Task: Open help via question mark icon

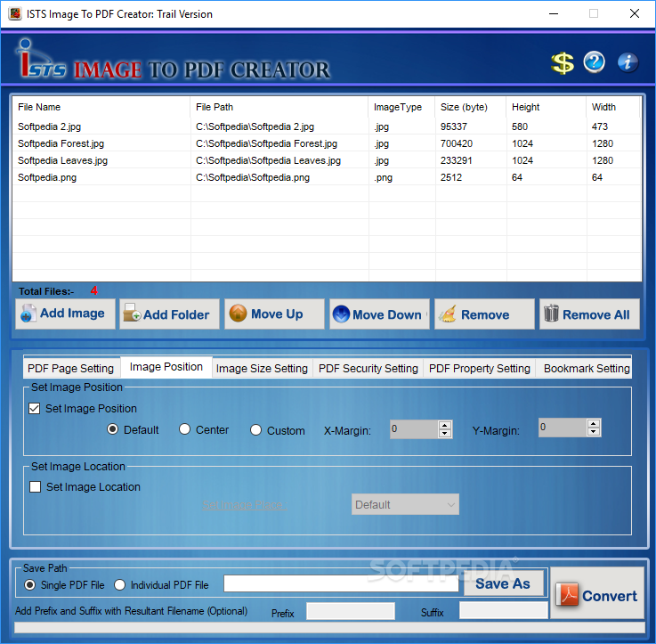Action: click(594, 62)
